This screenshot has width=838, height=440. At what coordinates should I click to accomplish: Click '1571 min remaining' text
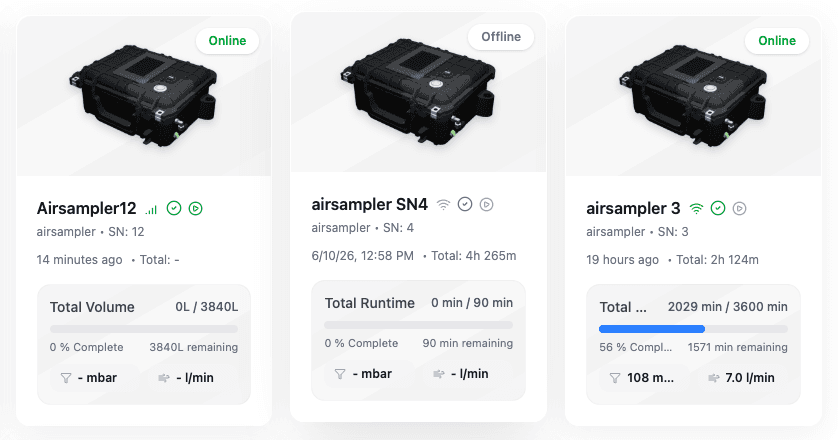pos(738,348)
